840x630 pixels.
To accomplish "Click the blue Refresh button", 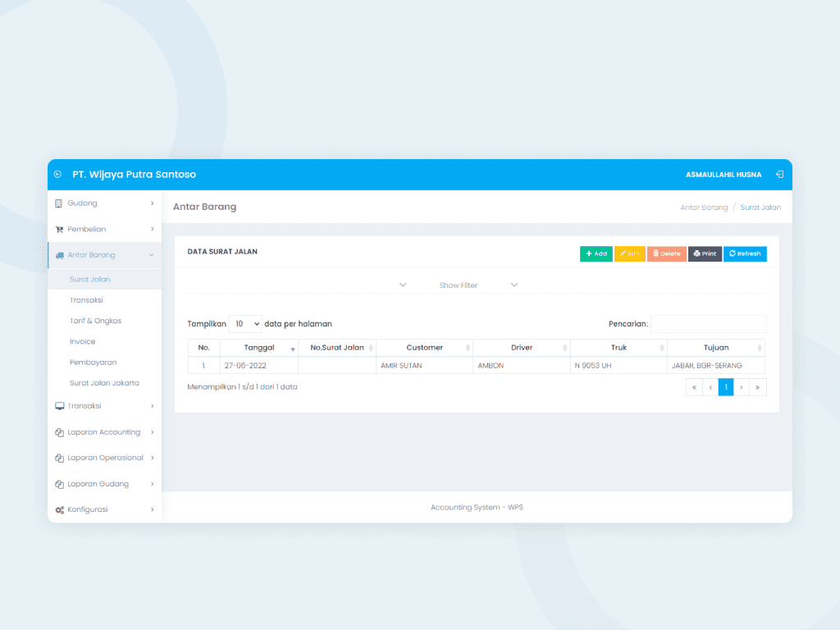I will click(x=745, y=254).
